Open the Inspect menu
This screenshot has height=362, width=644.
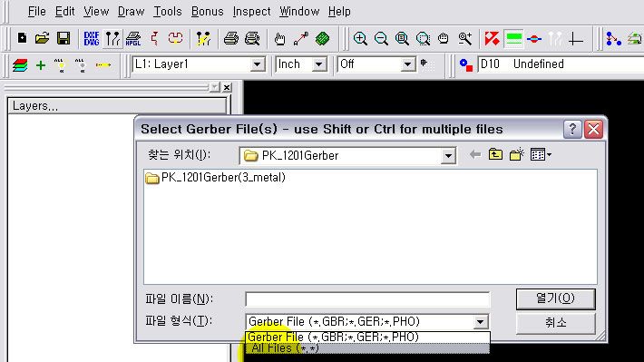coord(251,12)
